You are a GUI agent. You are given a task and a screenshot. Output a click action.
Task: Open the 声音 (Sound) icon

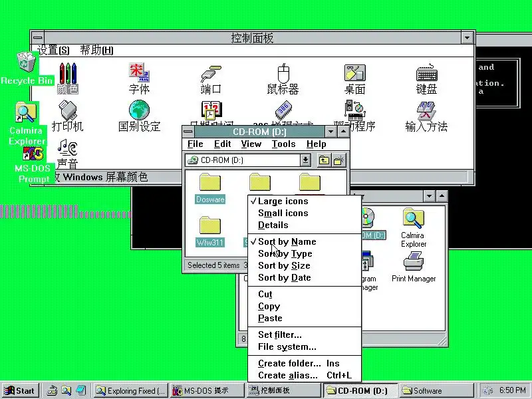(68, 154)
